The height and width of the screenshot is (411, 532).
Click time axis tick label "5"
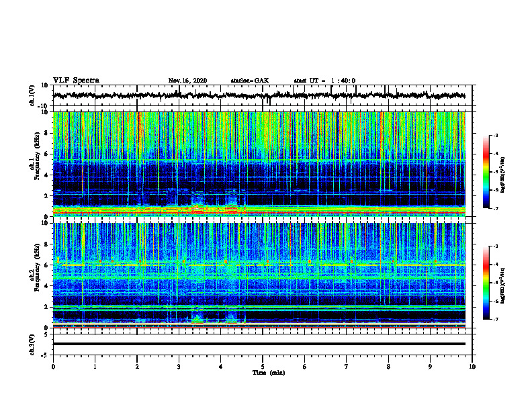click(263, 367)
